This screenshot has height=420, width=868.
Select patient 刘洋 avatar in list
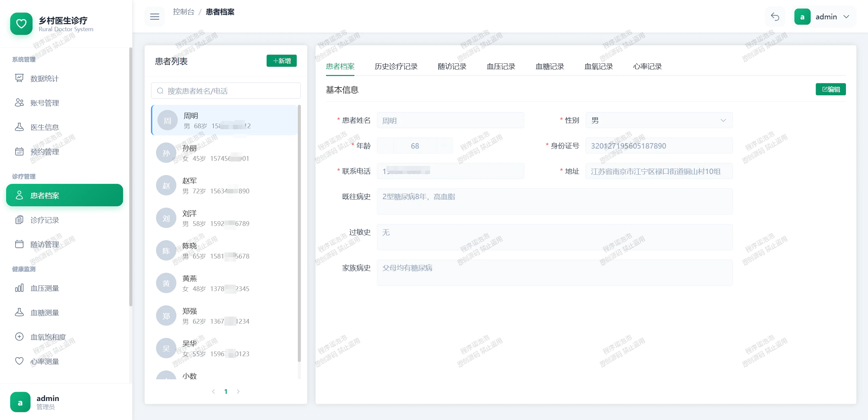click(166, 218)
